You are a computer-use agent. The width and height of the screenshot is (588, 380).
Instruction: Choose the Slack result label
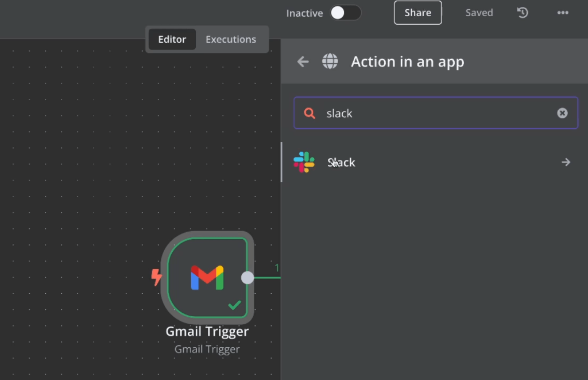tap(342, 163)
